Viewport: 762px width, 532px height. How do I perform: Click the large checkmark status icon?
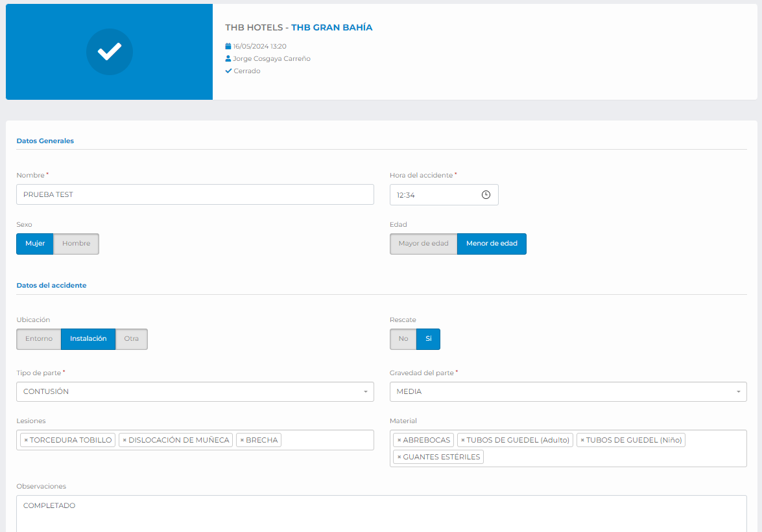tap(110, 52)
